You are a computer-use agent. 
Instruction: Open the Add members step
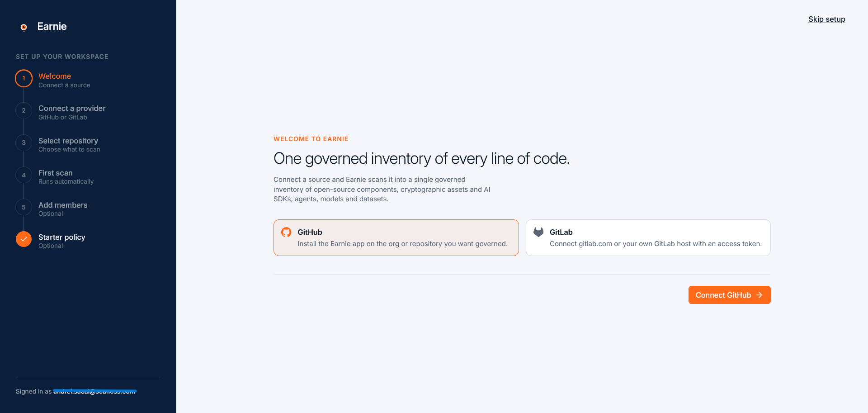point(63,205)
